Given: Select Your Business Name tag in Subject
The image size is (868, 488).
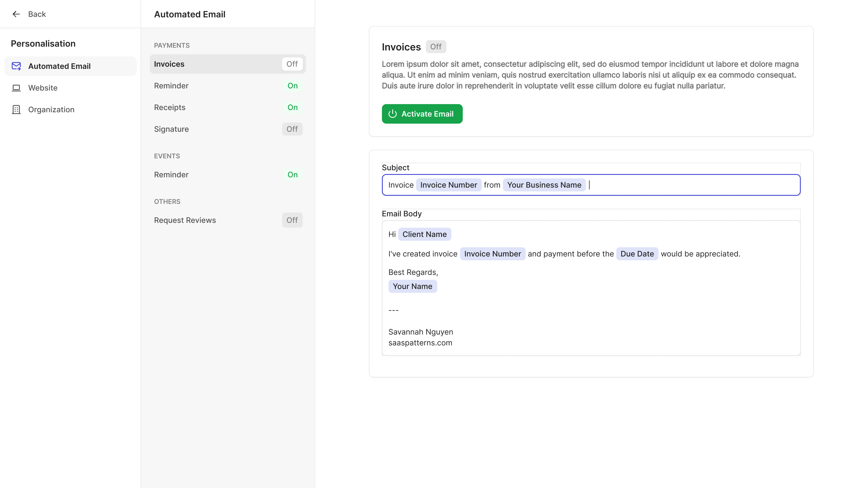Looking at the screenshot, I should [544, 185].
